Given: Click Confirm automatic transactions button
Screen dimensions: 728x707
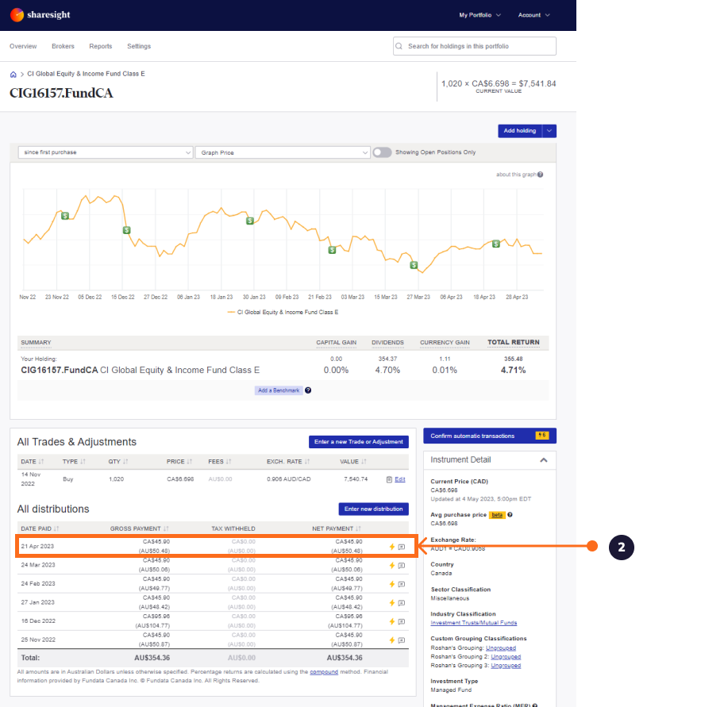Looking at the screenshot, I should (489, 436).
